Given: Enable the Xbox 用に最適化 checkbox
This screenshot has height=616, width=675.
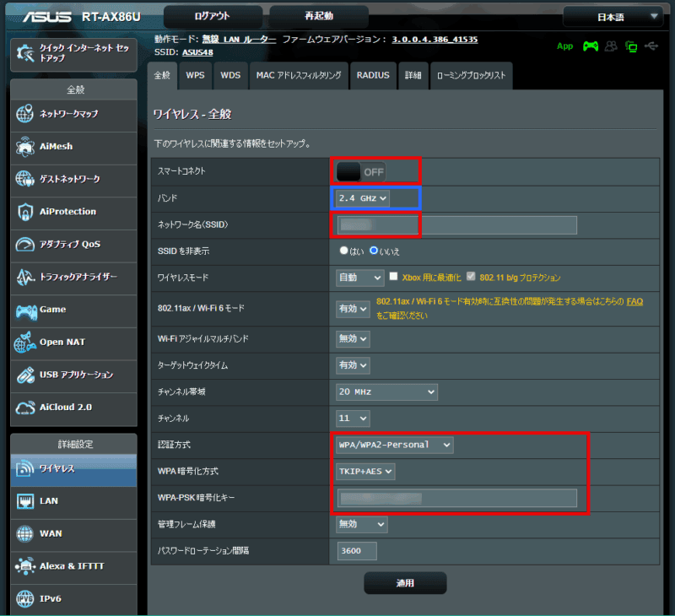Looking at the screenshot, I should (x=393, y=277).
